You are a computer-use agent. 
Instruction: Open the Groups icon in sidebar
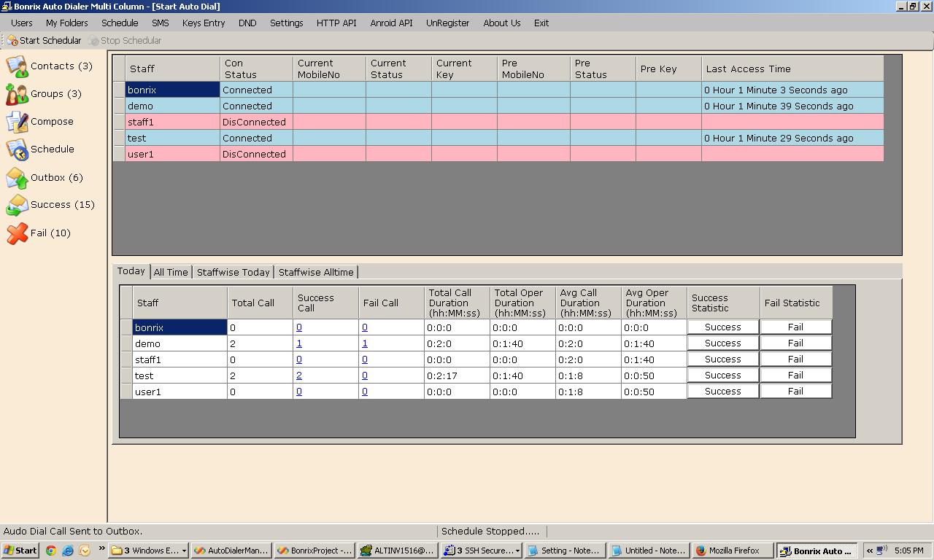point(17,94)
